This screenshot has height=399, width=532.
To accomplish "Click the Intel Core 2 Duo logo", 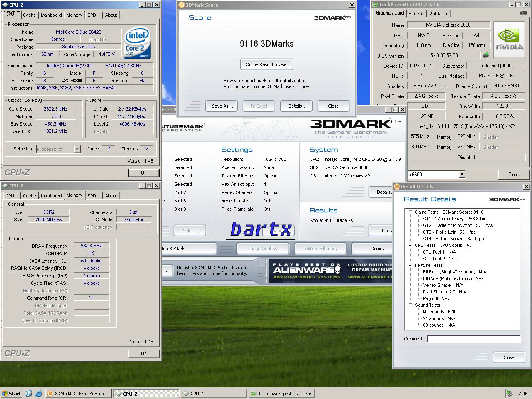I will tap(137, 43).
